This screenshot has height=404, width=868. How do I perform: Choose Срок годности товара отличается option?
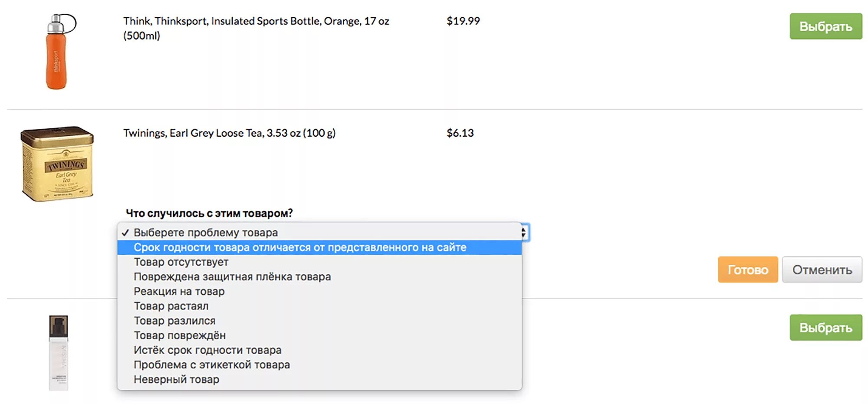tap(299, 247)
